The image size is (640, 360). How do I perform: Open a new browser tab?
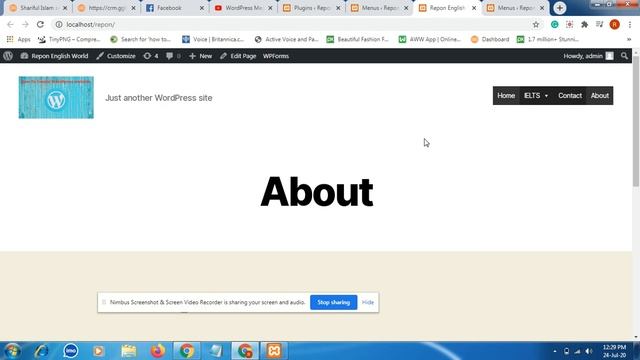click(560, 8)
